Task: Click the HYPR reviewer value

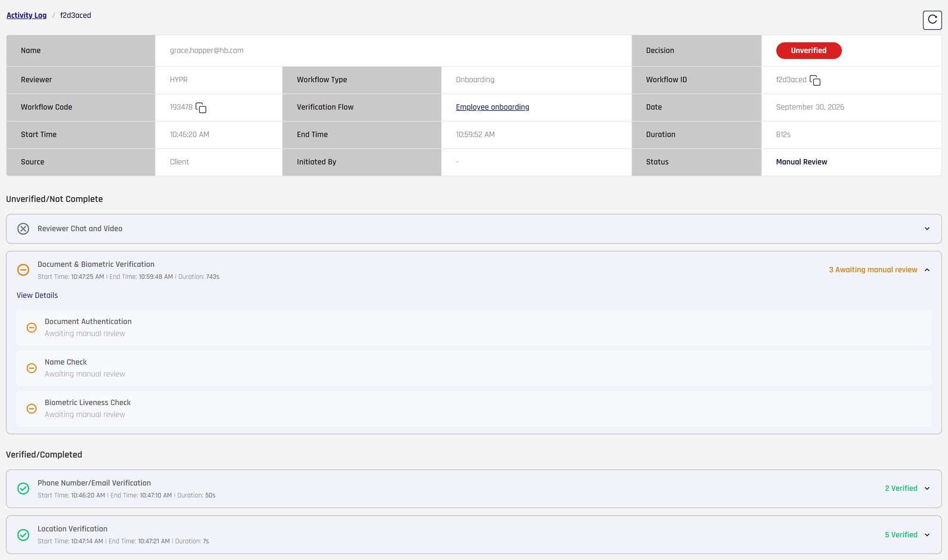Action: 179,80
